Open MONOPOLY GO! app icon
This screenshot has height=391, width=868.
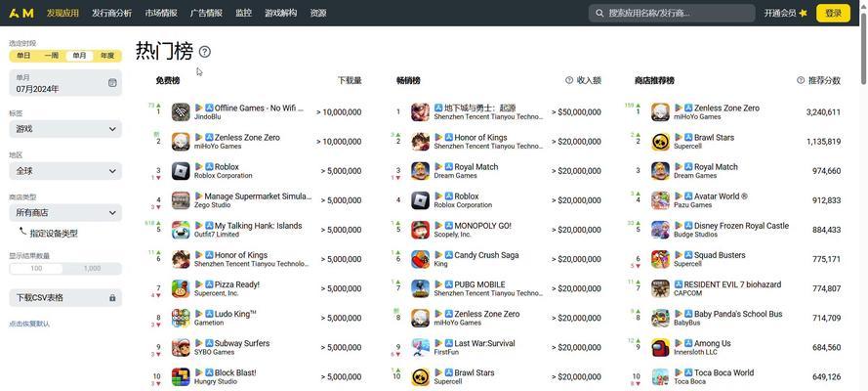[420, 230]
